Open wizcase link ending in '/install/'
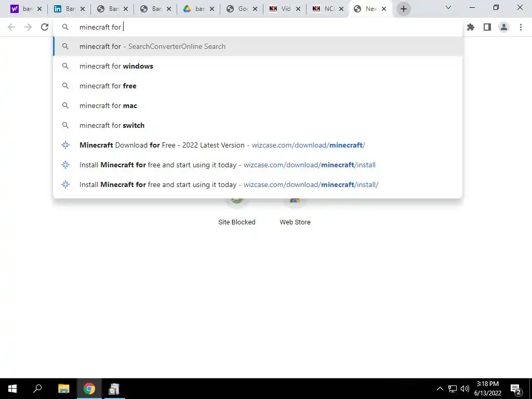 click(x=258, y=184)
